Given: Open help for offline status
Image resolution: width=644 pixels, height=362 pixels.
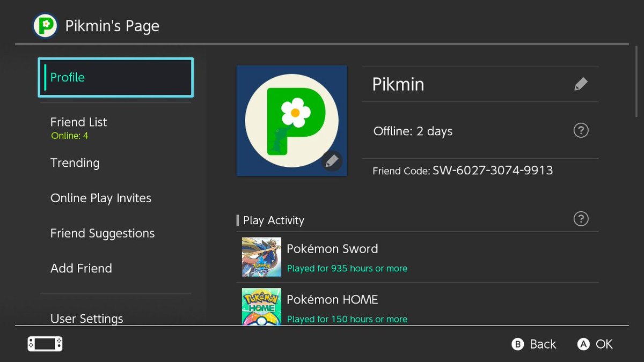Looking at the screenshot, I should 581,130.
